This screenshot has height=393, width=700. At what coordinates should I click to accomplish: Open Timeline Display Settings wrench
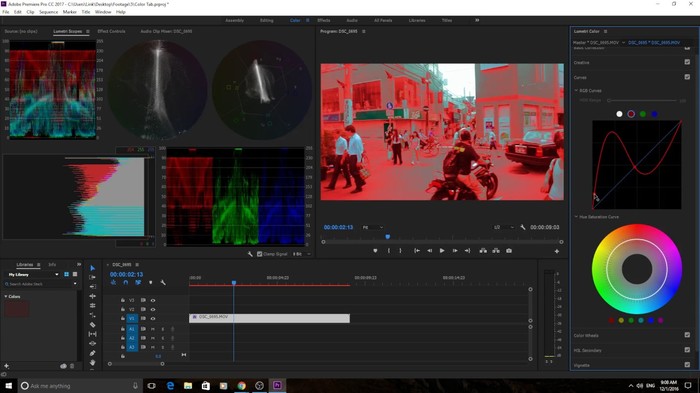point(163,283)
